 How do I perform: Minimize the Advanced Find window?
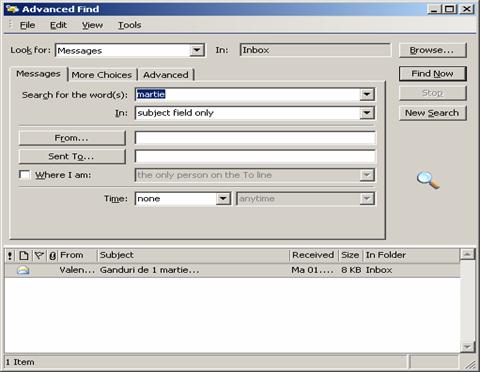click(x=434, y=9)
